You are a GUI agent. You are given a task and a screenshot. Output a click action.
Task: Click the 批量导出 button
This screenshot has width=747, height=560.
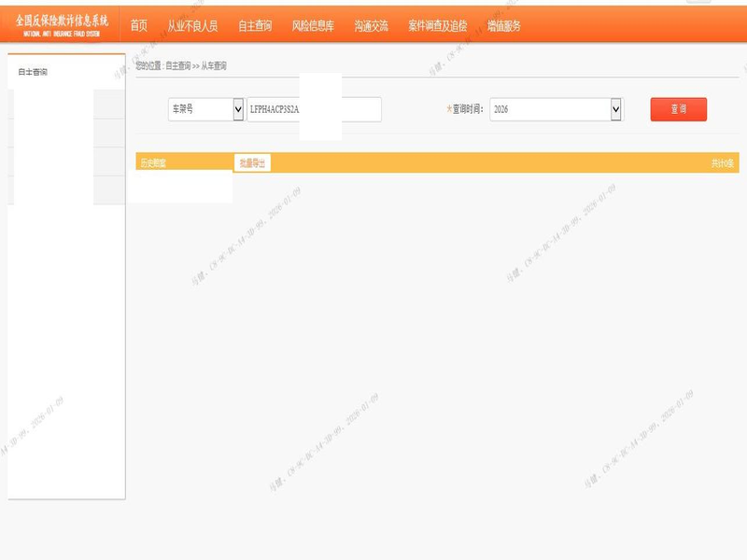click(252, 163)
